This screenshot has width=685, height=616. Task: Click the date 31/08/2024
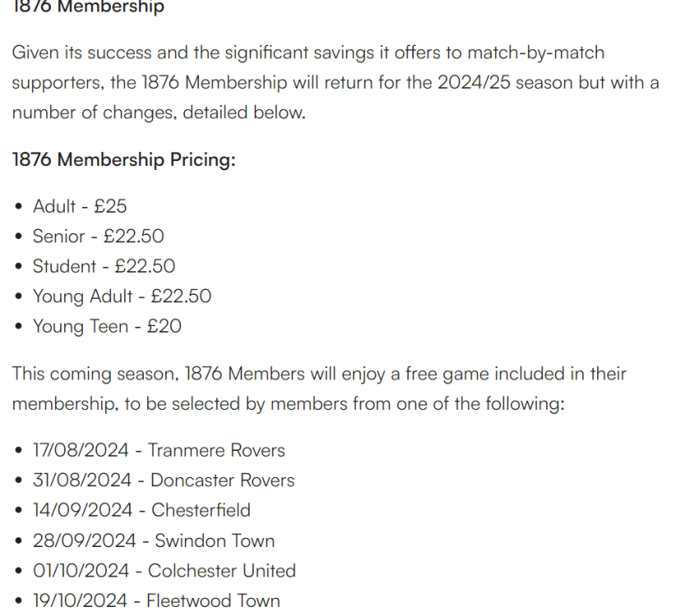pyautogui.click(x=82, y=480)
